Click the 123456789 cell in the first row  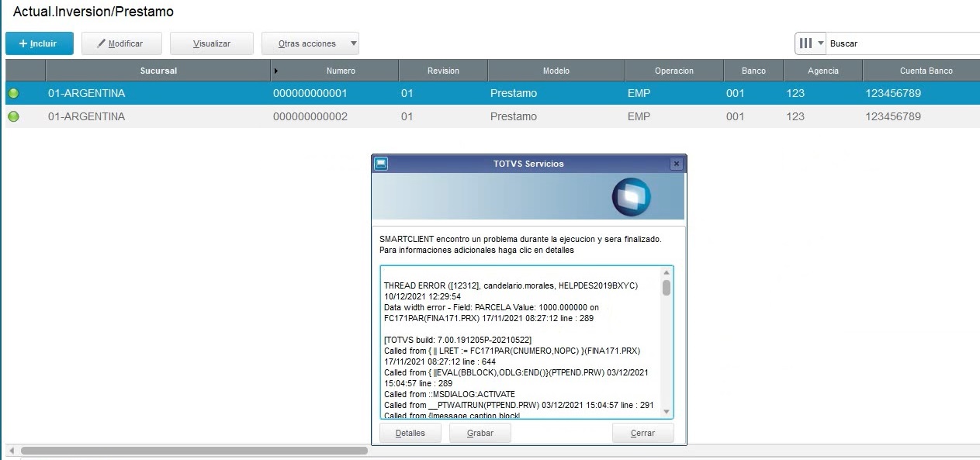pyautogui.click(x=893, y=93)
